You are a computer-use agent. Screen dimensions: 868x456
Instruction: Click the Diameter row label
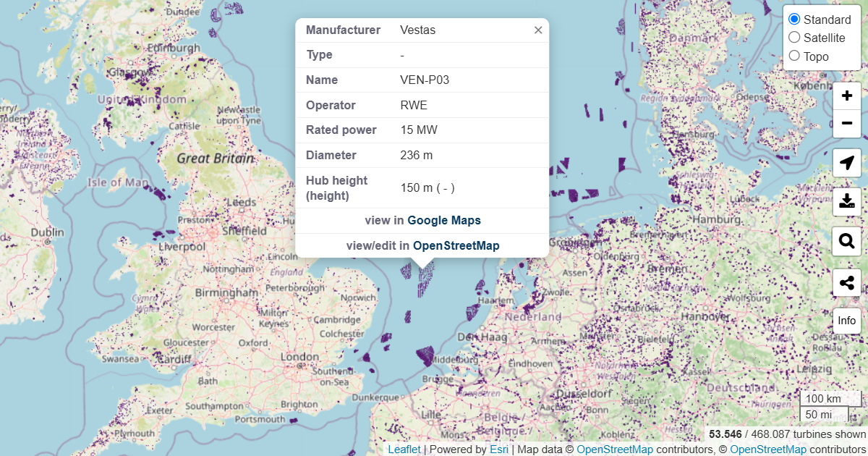tap(331, 155)
